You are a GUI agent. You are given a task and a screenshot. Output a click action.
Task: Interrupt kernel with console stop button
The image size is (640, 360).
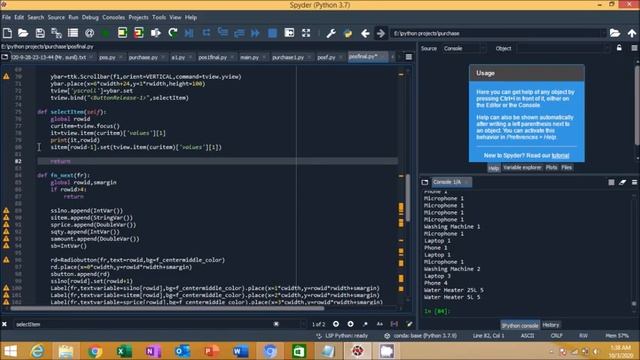click(611, 182)
